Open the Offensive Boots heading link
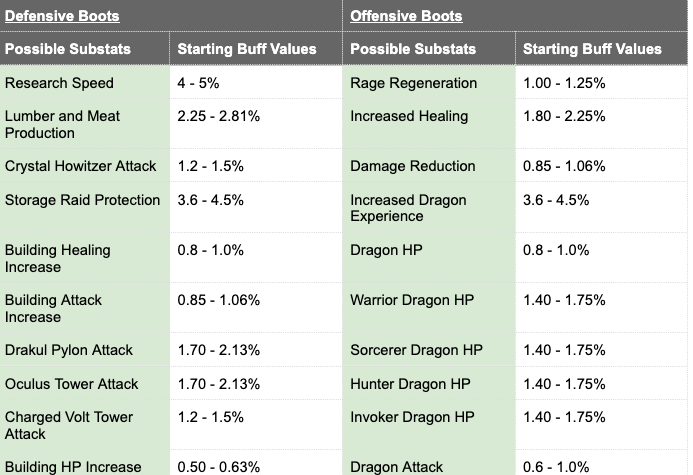 pyautogui.click(x=406, y=16)
